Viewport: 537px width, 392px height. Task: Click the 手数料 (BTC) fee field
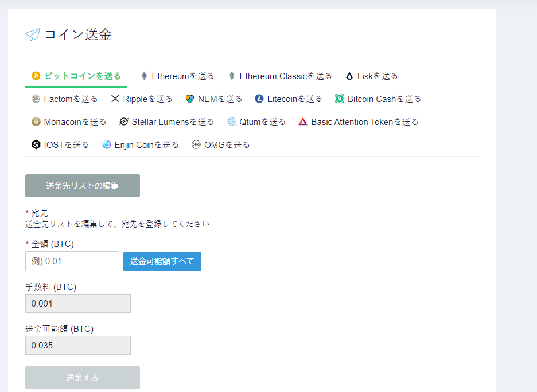[78, 303]
